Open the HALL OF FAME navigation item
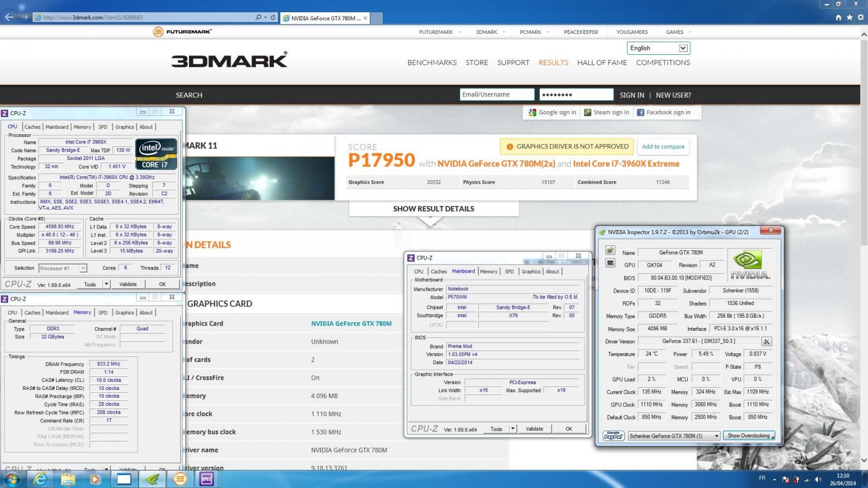868x488 pixels. 602,62
